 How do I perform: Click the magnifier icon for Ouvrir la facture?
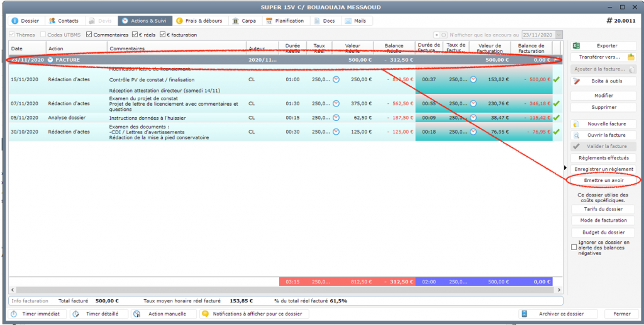(577, 135)
